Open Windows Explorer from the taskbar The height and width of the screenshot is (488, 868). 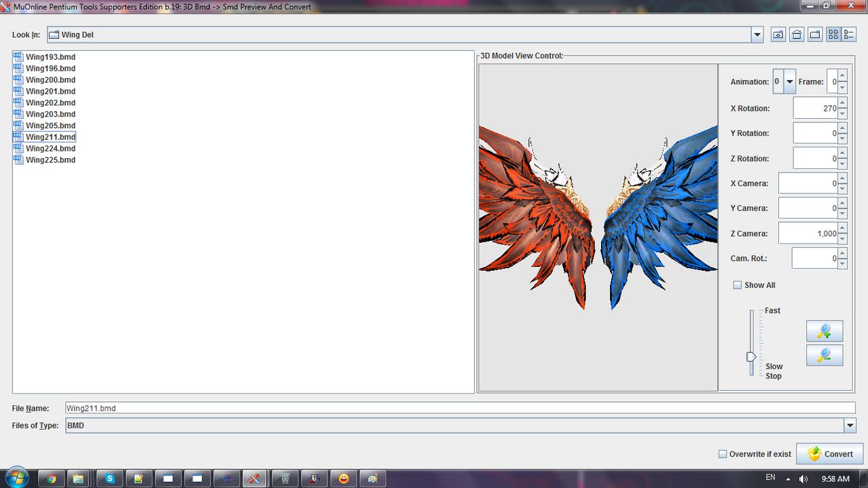click(x=78, y=478)
